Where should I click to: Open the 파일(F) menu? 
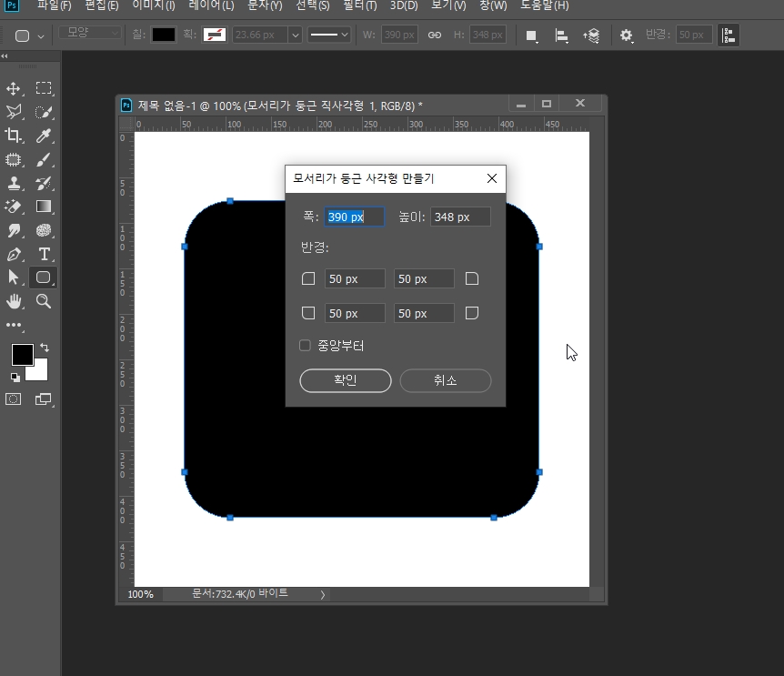click(x=54, y=5)
